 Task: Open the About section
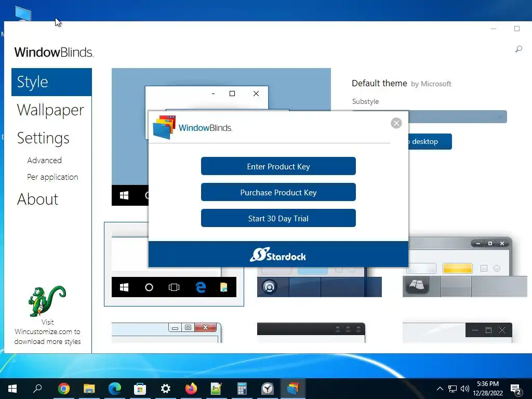click(37, 199)
